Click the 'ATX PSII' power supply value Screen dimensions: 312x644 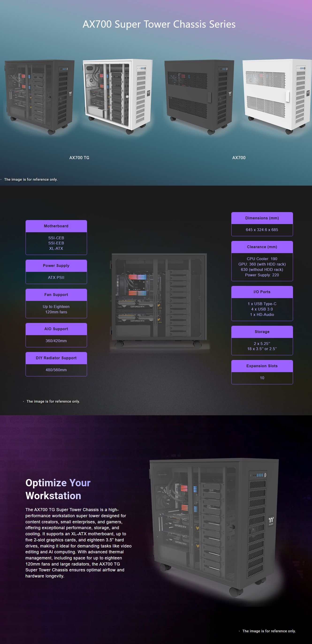tap(56, 277)
